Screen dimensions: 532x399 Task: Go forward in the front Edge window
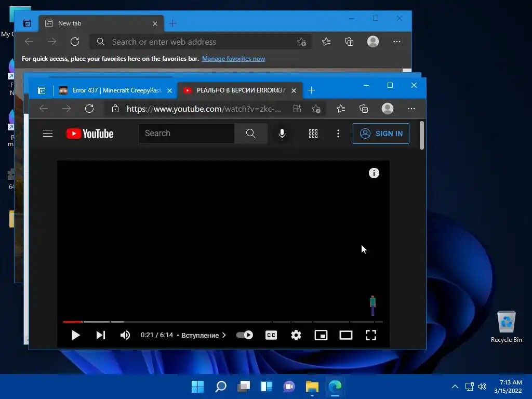click(x=66, y=109)
